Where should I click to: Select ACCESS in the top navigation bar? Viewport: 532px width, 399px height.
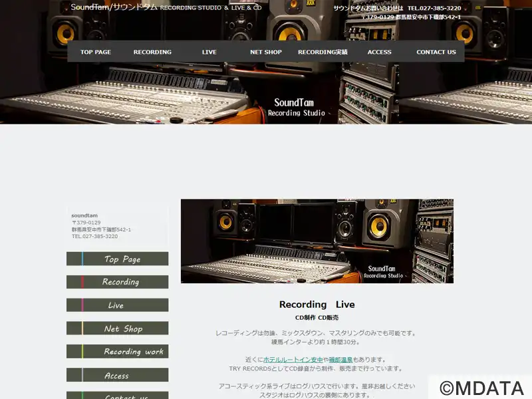379,52
